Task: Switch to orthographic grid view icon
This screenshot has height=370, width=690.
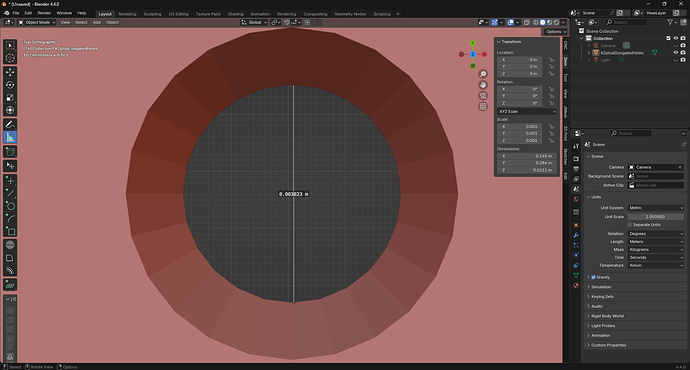Action: [483, 106]
